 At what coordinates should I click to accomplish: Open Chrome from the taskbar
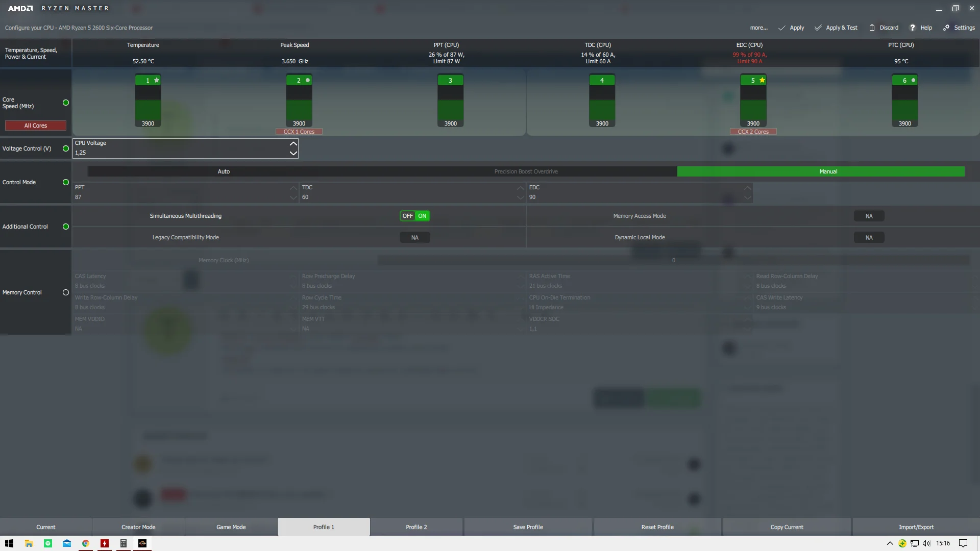click(x=86, y=543)
